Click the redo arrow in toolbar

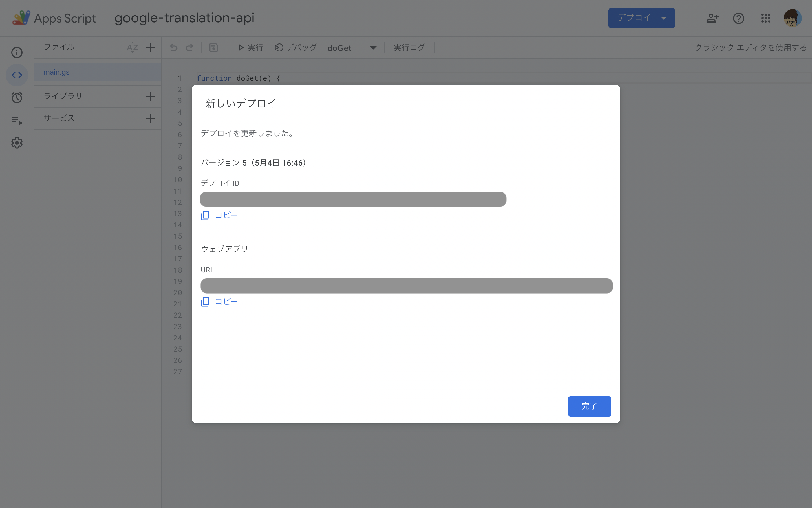tap(189, 47)
